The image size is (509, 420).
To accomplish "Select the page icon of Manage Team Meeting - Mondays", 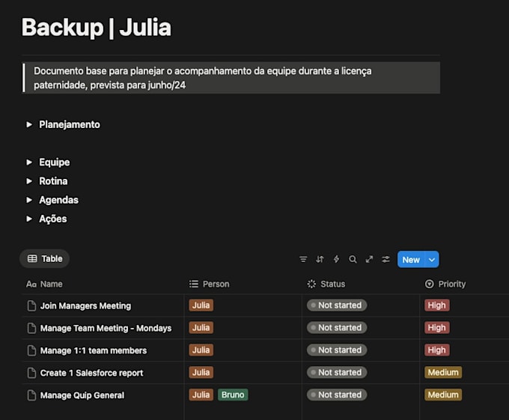I will tap(31, 328).
